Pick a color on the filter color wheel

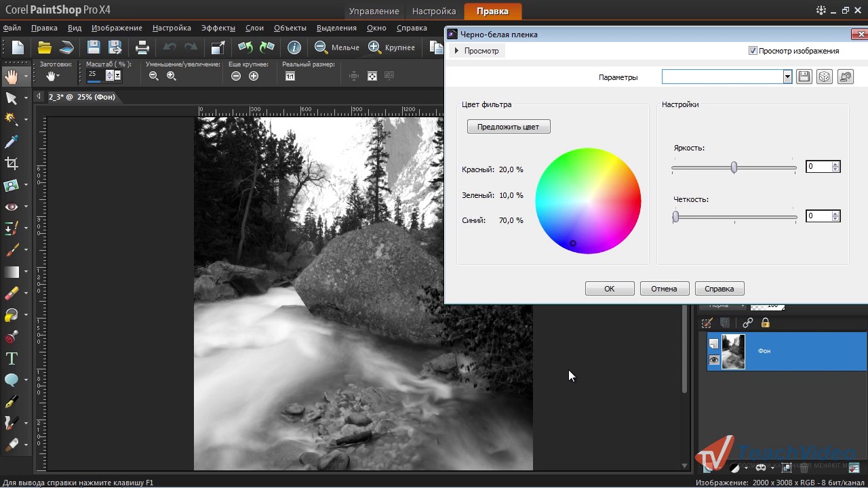click(x=588, y=201)
